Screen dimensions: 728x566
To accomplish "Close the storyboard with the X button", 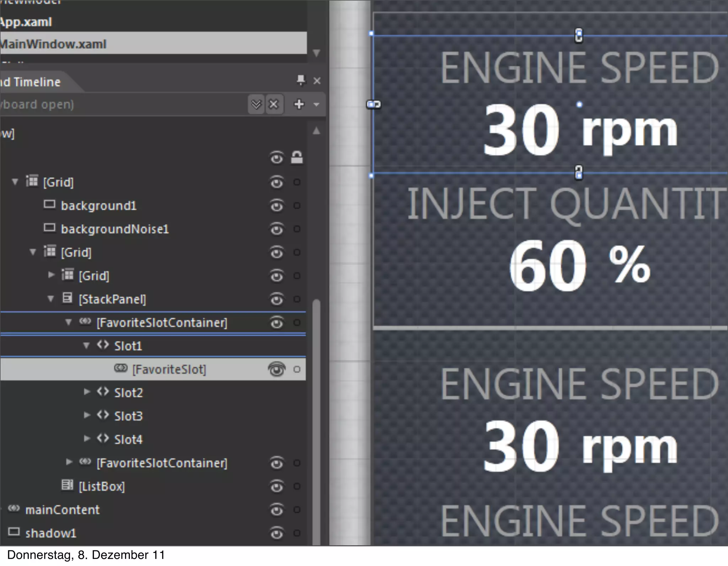I will coord(274,104).
